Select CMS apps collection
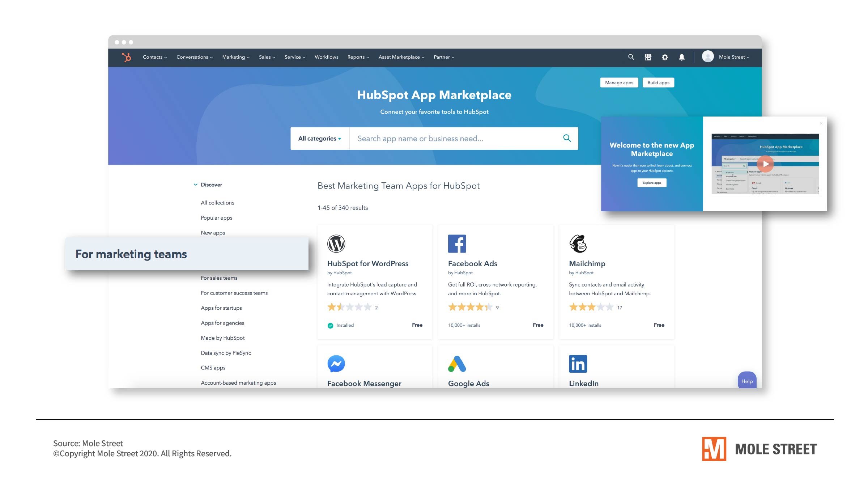The height and width of the screenshot is (478, 868). (x=213, y=368)
